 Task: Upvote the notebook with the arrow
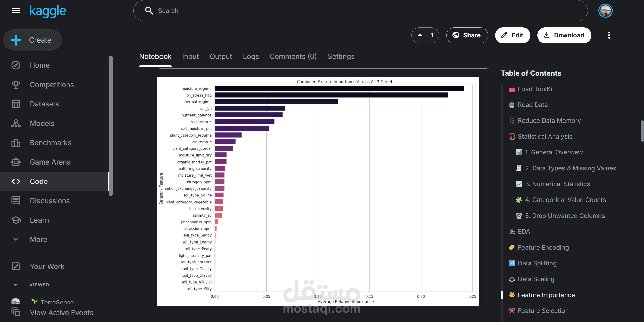(x=420, y=35)
